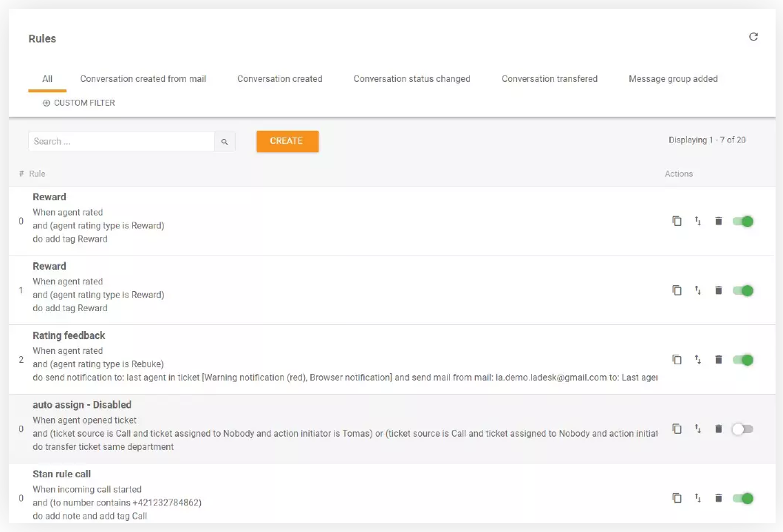Delete the Reward rule numbered 1

(x=718, y=290)
